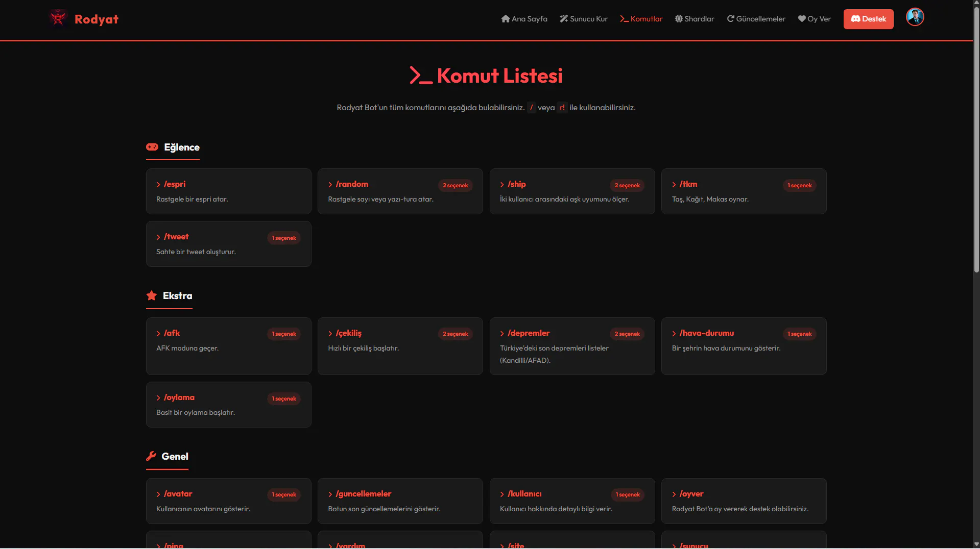Click text 'Hızlı bir çekiliş başlatır.'
Screen dimensions: 980x549
363,348
